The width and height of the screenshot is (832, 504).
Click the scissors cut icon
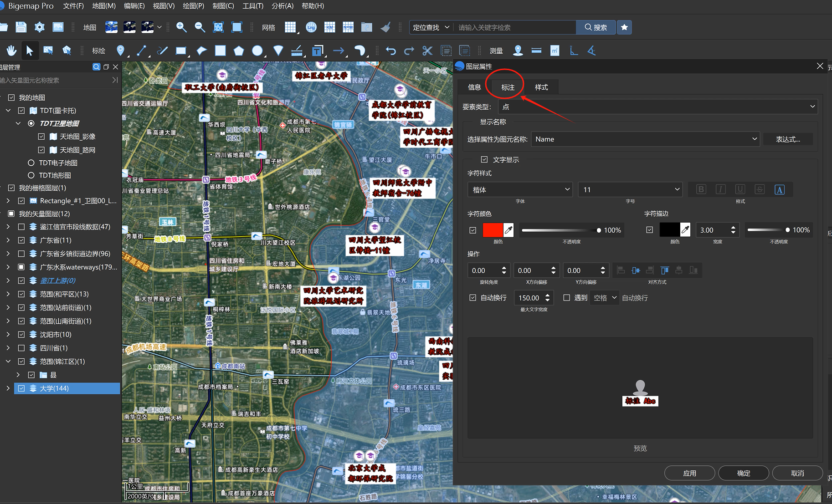pos(427,50)
